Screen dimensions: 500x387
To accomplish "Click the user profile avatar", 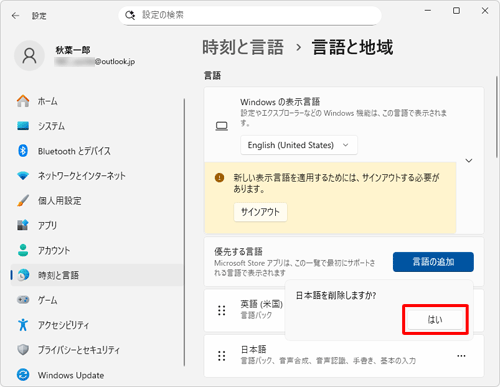I will (x=29, y=56).
